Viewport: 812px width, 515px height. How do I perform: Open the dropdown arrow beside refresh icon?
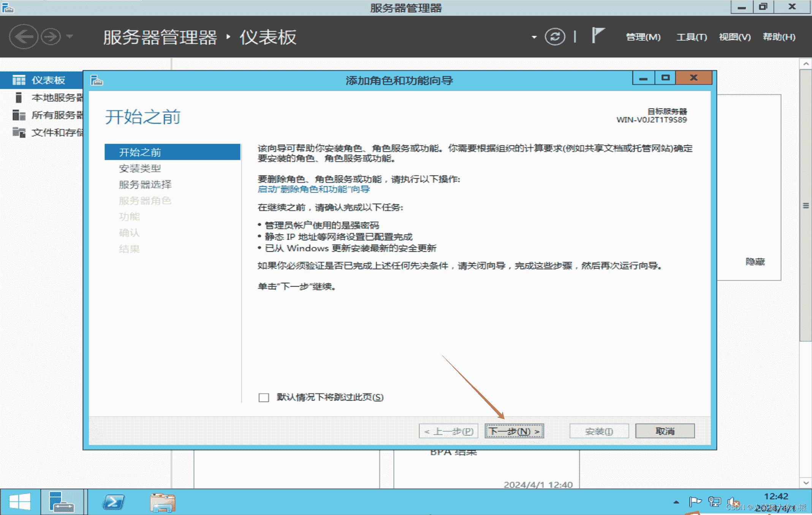point(534,37)
